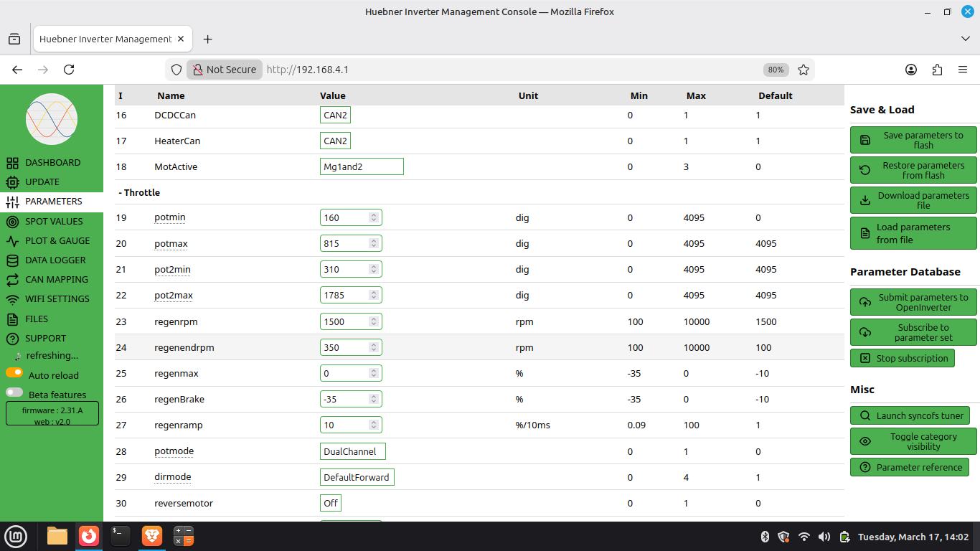
Task: Click the Launch syncofs tuner button
Action: click(x=910, y=415)
